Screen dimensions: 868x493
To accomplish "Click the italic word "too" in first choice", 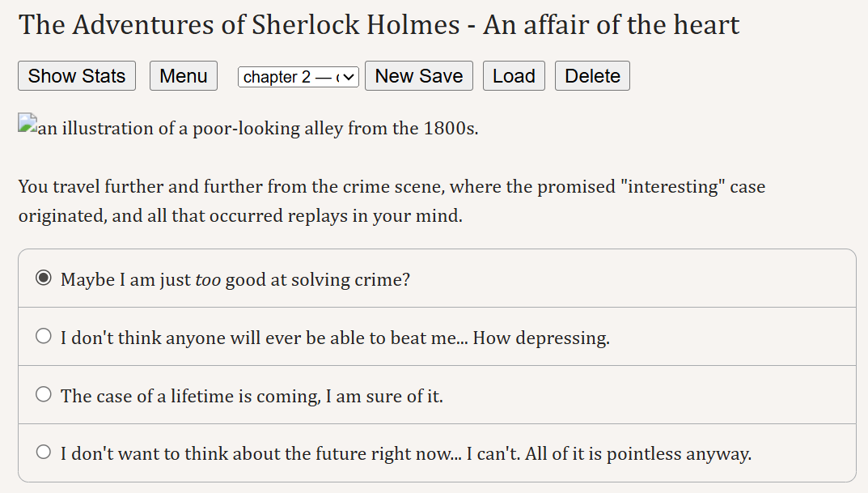I will (208, 280).
